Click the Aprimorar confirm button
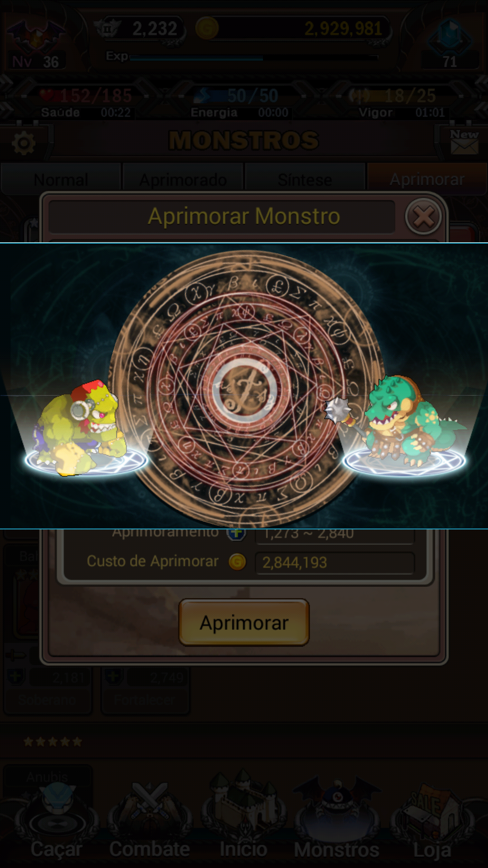The image size is (488, 868). click(x=244, y=623)
